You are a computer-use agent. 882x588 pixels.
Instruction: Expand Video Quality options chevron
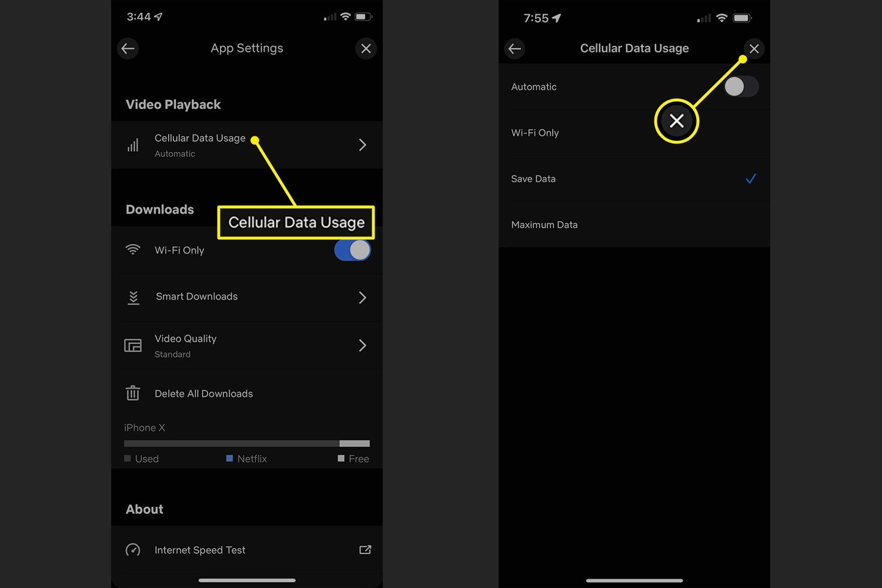point(362,346)
